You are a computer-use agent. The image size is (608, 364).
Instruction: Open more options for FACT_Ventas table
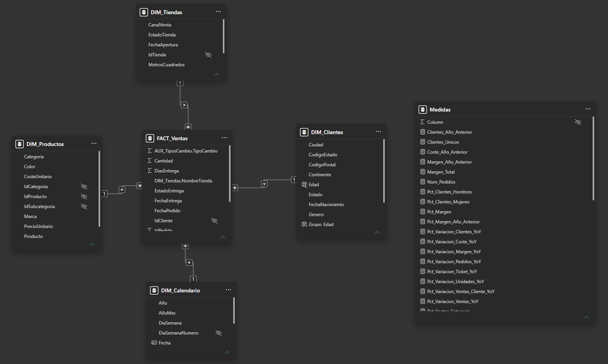coord(224,138)
